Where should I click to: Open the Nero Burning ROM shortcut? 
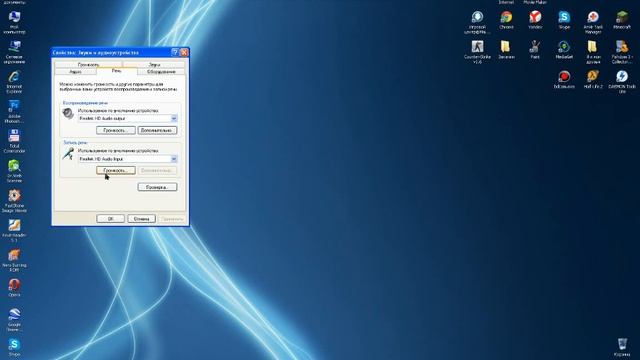[14, 260]
